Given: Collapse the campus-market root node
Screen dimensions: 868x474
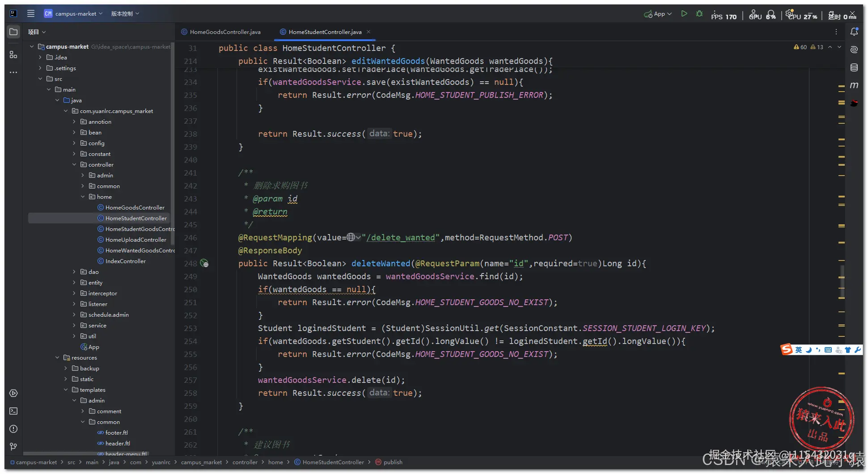Looking at the screenshot, I should tap(32, 46).
